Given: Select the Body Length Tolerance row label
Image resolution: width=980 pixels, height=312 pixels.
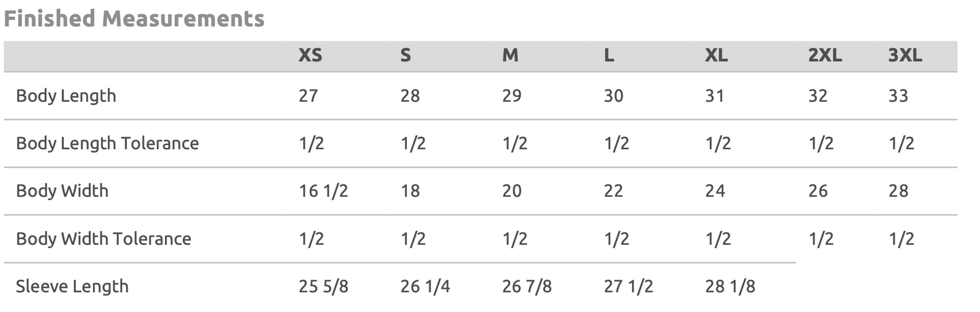Looking at the screenshot, I should 107,143.
